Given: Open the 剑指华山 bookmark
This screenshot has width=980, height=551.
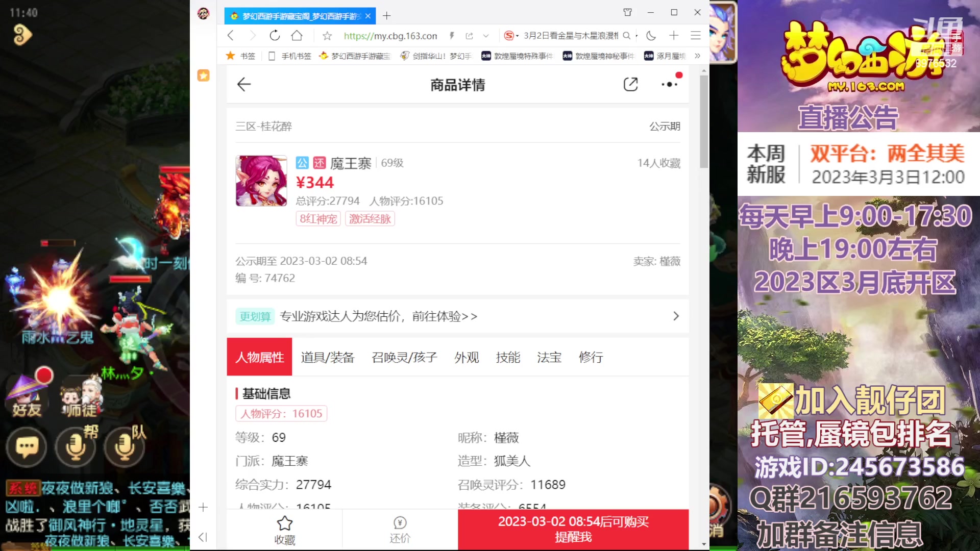Looking at the screenshot, I should (435, 56).
